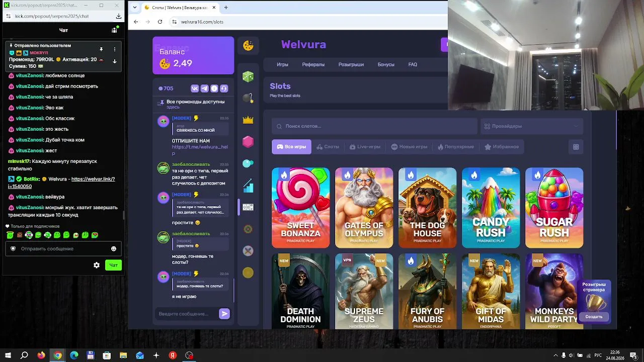Open the Бонусы navigation item
This screenshot has height=362, width=644.
[386, 64]
